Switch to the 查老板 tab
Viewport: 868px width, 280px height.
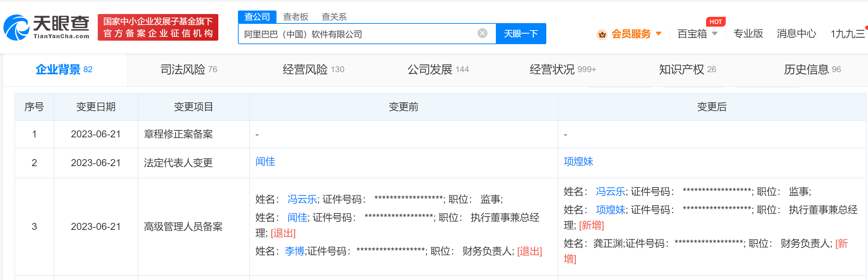click(x=295, y=17)
